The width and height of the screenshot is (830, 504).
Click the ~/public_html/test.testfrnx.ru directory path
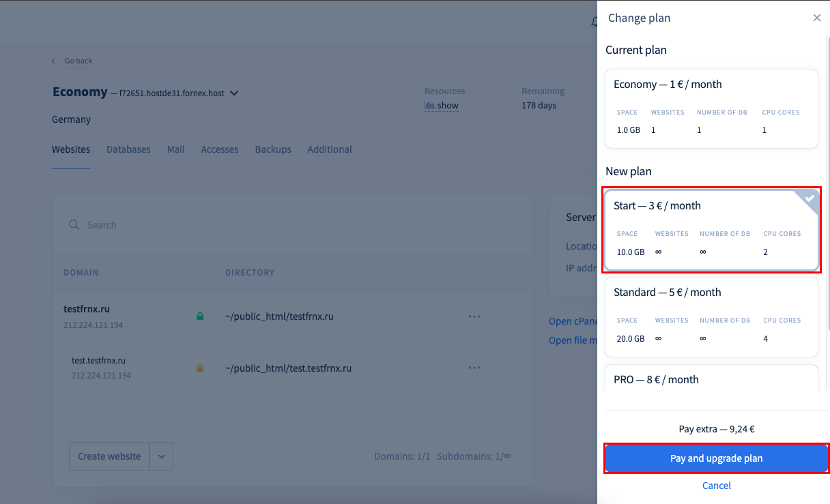pyautogui.click(x=289, y=368)
